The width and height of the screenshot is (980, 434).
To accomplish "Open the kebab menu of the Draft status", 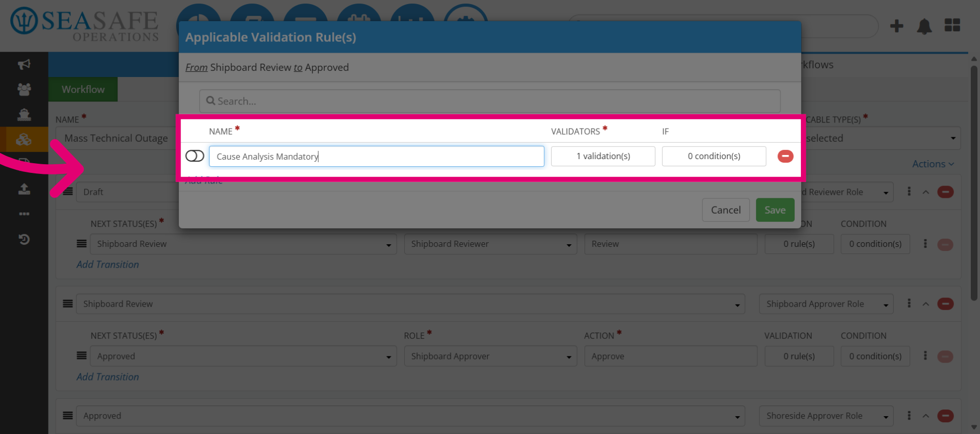I will (909, 192).
